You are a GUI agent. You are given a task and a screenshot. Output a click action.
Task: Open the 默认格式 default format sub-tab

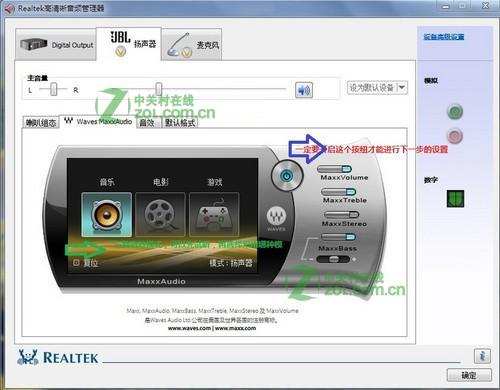click(180, 123)
